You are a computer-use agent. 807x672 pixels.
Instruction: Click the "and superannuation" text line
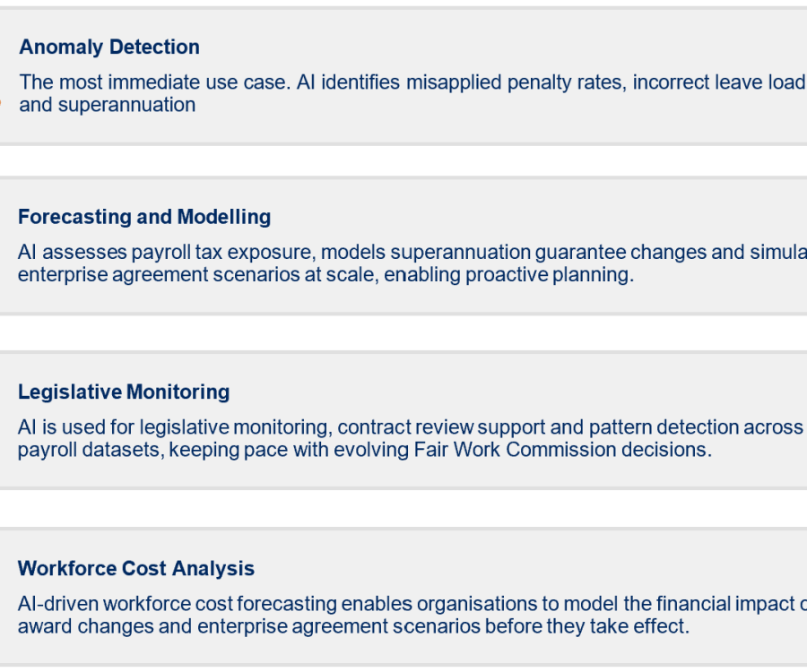point(107,105)
